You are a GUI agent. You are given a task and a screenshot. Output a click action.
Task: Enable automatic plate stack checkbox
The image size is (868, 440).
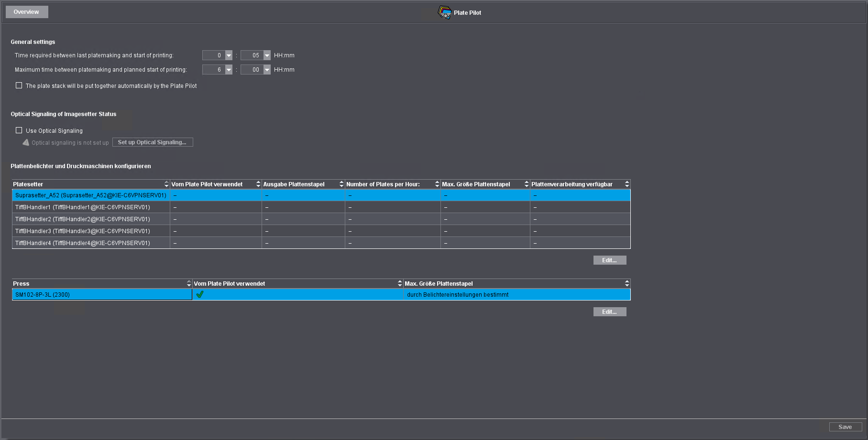point(19,86)
